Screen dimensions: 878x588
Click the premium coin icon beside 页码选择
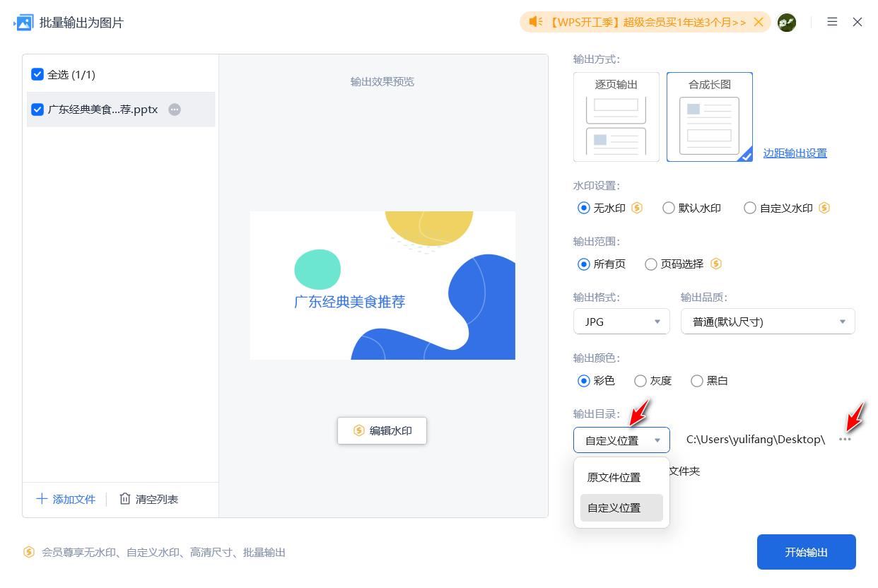[x=716, y=264]
